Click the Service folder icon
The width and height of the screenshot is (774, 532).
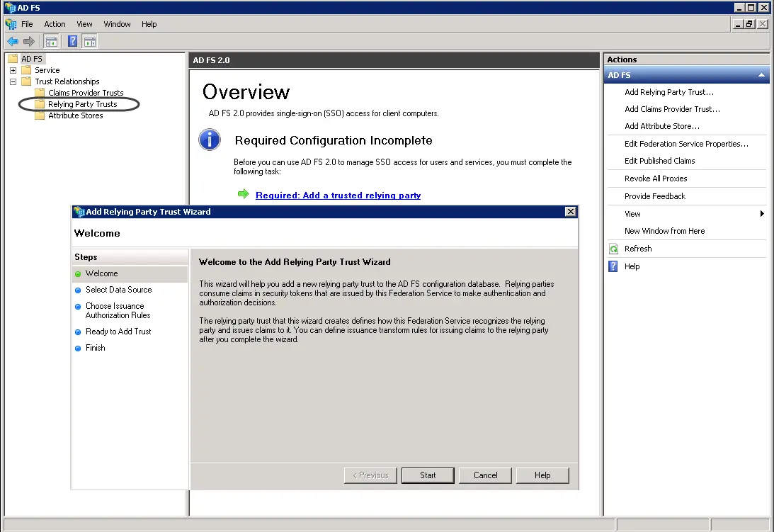26,70
